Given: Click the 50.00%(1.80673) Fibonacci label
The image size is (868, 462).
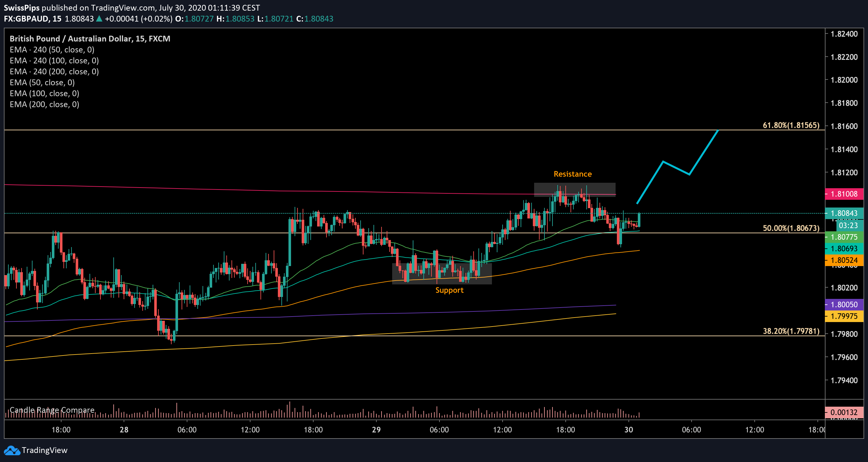Looking at the screenshot, I should click(x=791, y=228).
